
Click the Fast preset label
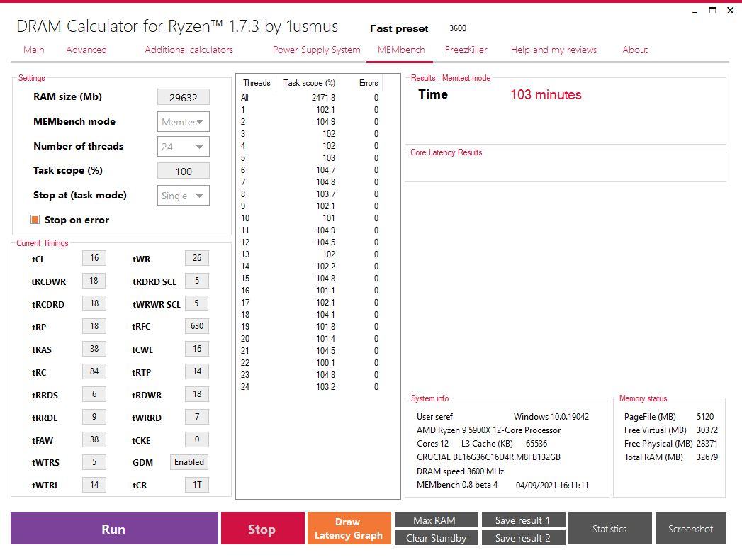(399, 28)
